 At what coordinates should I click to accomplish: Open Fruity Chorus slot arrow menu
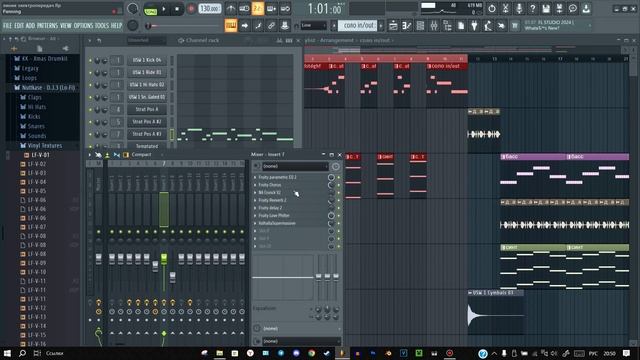255,185
